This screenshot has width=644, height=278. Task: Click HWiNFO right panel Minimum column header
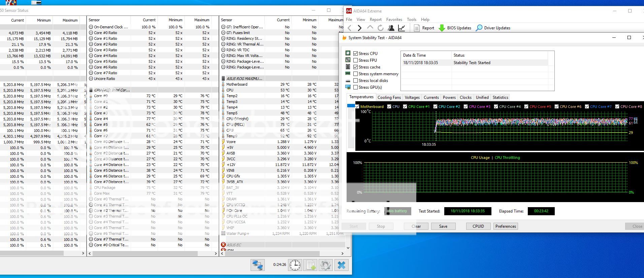pyautogui.click(x=304, y=20)
